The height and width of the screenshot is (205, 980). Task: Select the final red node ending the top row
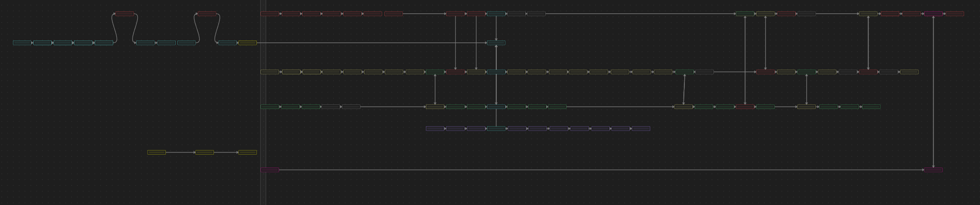pyautogui.click(x=955, y=14)
